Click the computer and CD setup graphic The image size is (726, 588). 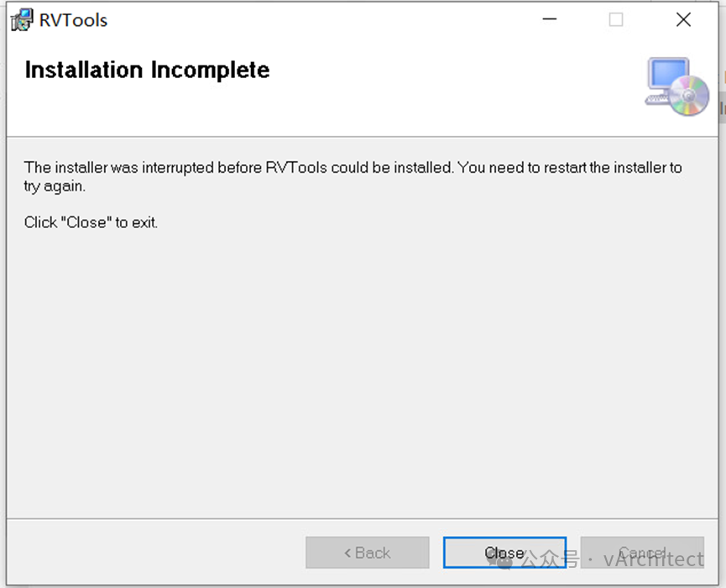pyautogui.click(x=676, y=86)
